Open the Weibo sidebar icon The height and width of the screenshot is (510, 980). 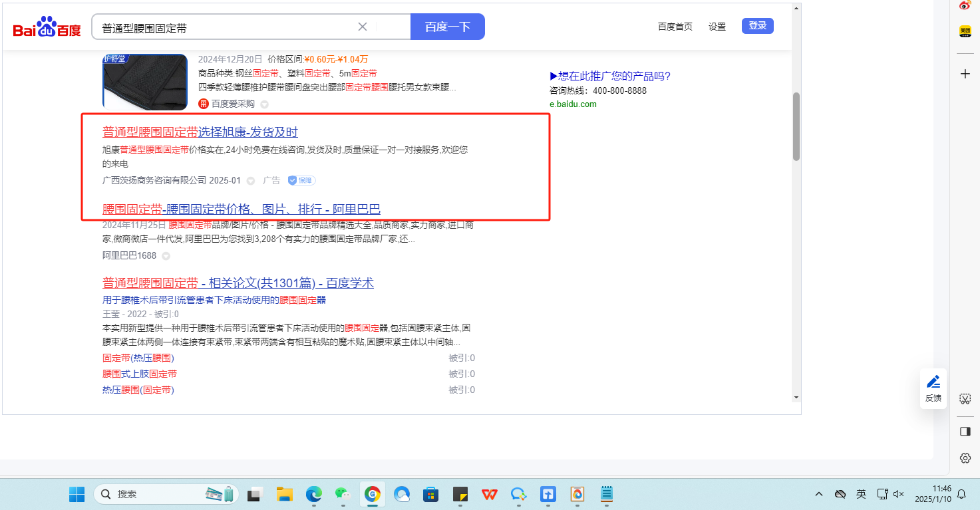click(965, 5)
